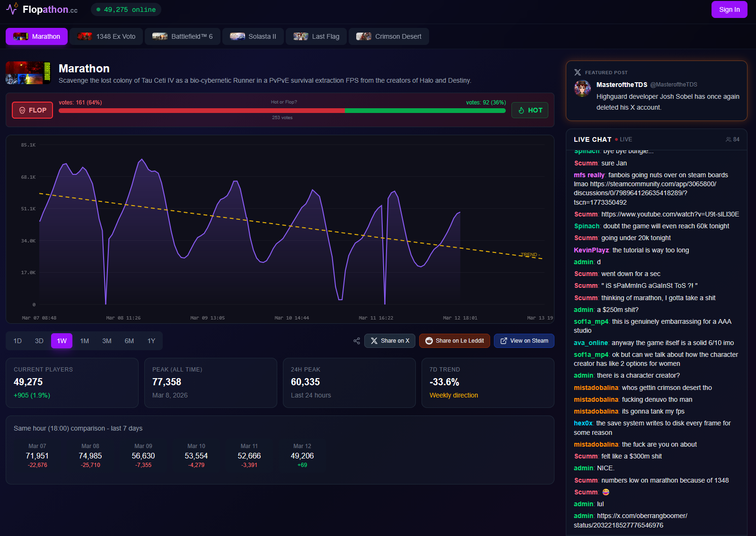Click the X logo in featured post

(578, 72)
